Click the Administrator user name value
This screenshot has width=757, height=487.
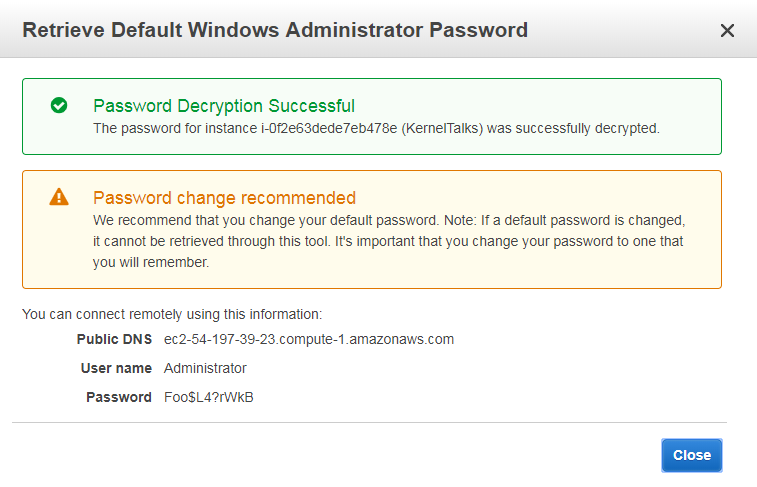[205, 368]
